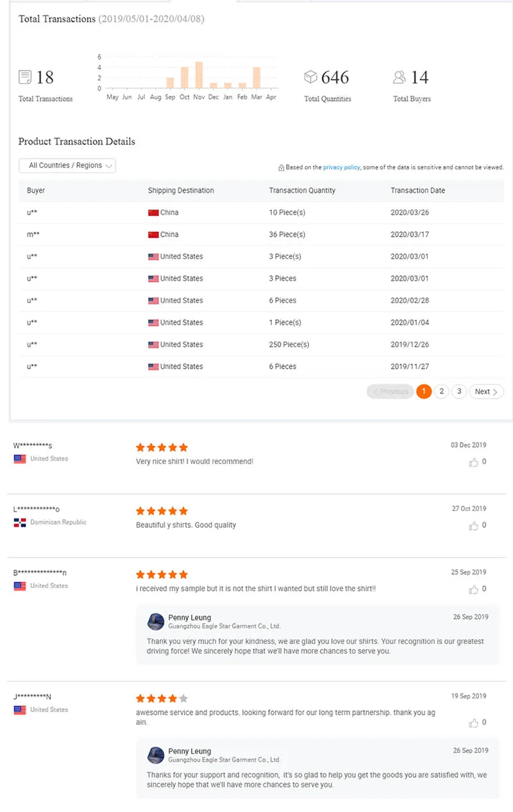Click the March bar in the chart

coord(256,78)
